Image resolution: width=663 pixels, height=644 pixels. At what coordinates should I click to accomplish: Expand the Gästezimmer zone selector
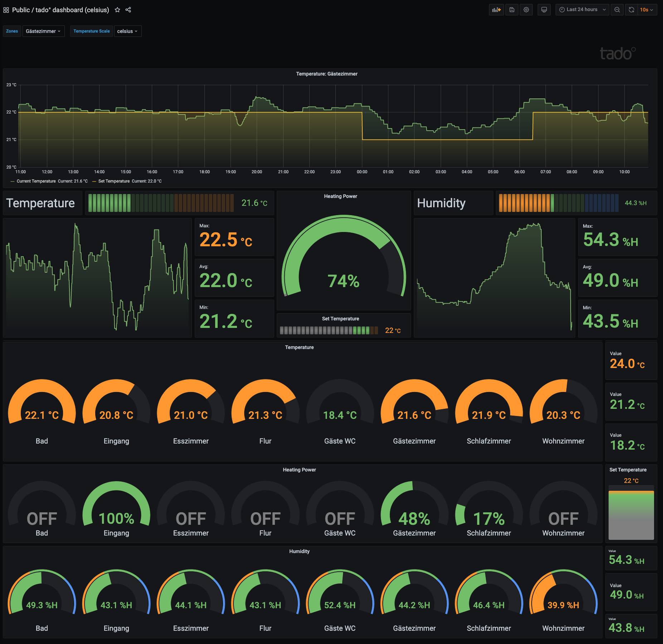pyautogui.click(x=43, y=31)
